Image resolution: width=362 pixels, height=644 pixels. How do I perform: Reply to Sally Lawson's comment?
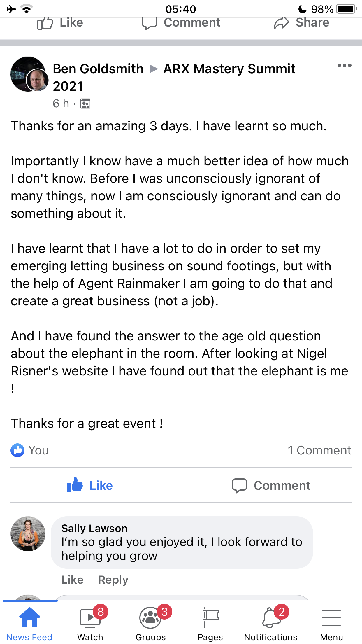(113, 580)
